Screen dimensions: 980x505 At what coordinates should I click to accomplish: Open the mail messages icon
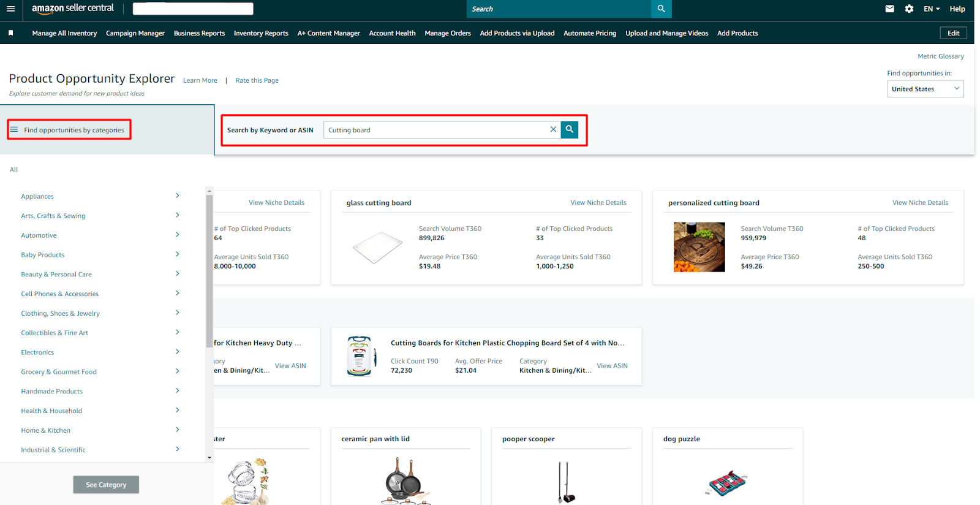pyautogui.click(x=889, y=9)
